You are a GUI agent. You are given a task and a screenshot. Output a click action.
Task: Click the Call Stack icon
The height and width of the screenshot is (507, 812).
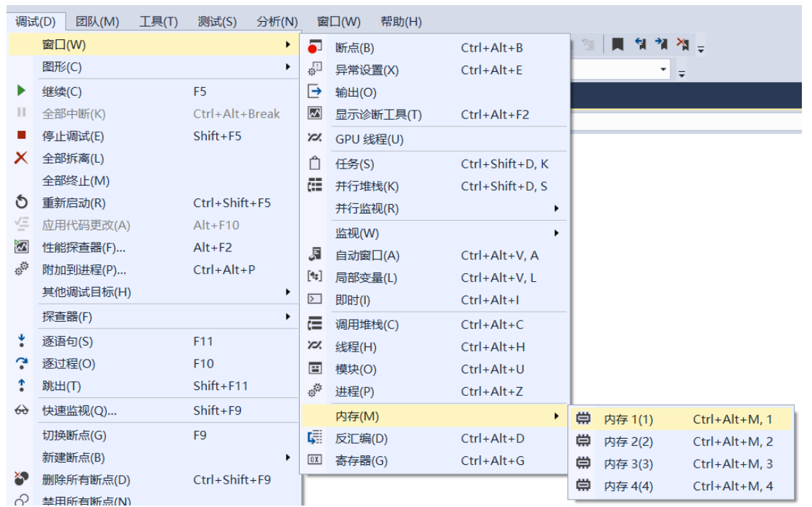[314, 324]
